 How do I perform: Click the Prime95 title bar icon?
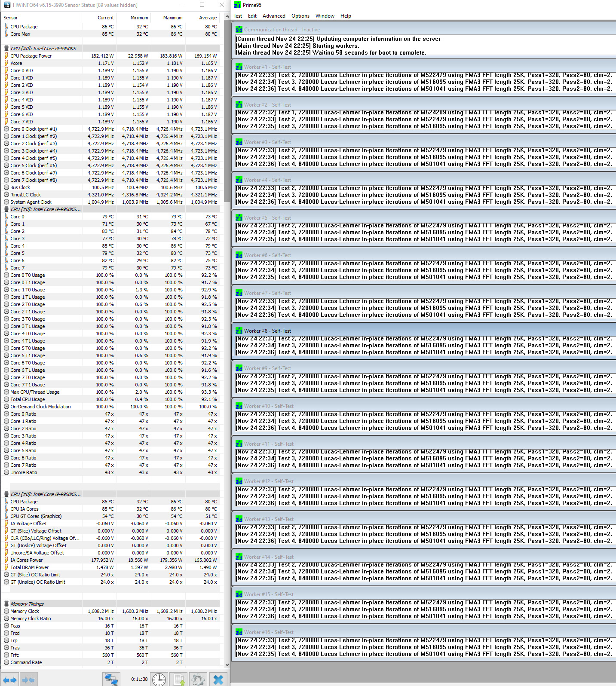click(237, 5)
